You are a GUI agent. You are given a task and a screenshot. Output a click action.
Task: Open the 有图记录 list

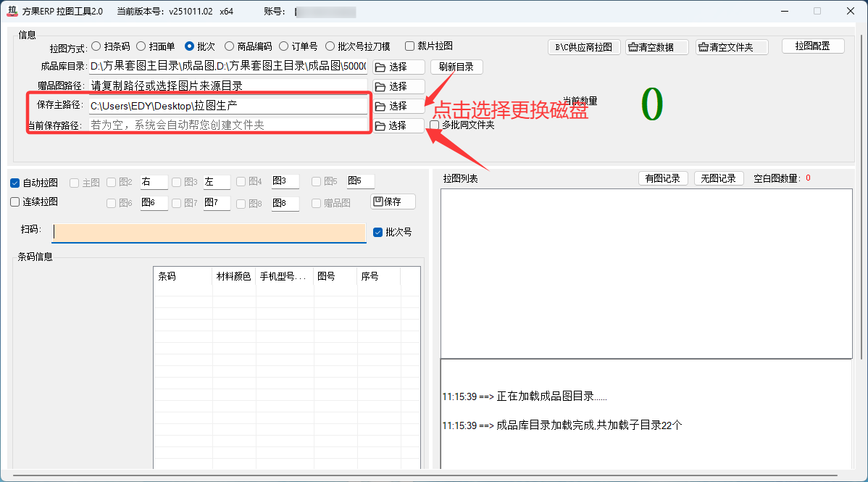[663, 178]
